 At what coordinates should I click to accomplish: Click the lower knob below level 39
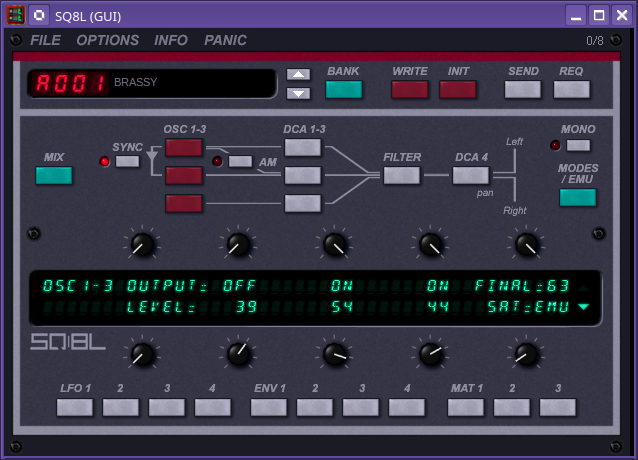point(238,354)
